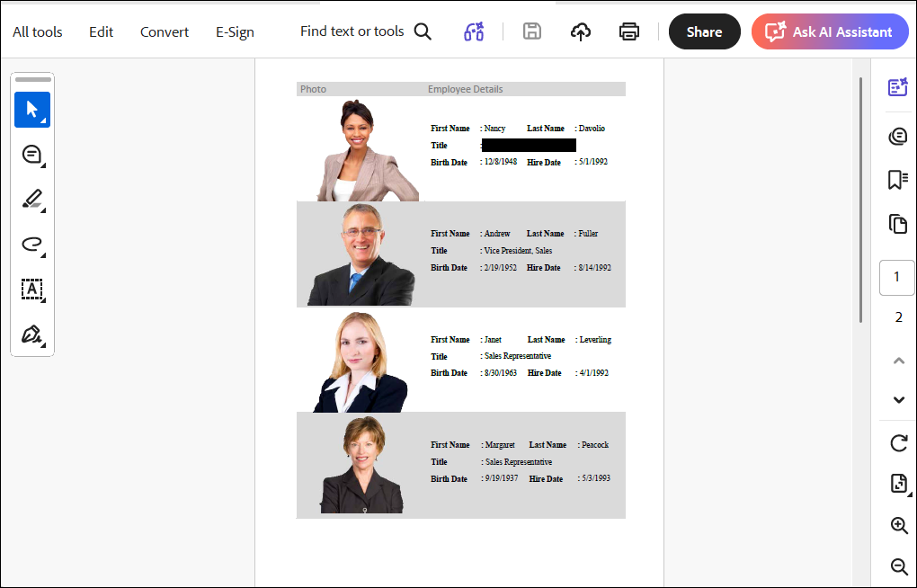This screenshot has width=917, height=588.
Task: Open the Add Comment tool
Action: [32, 155]
